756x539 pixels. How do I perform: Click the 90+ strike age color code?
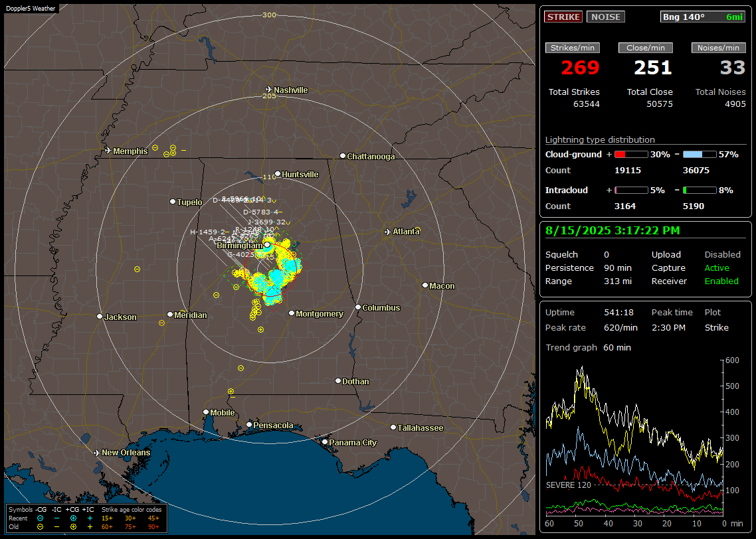[153, 527]
